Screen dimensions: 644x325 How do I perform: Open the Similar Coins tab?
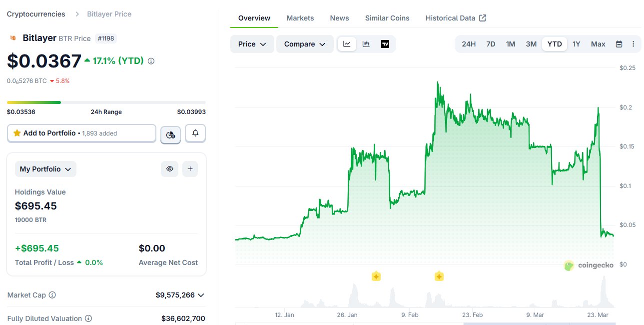click(387, 18)
